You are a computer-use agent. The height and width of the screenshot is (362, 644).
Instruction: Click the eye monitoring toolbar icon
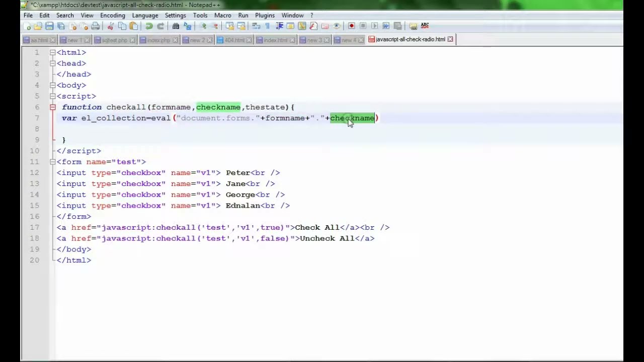click(x=337, y=26)
